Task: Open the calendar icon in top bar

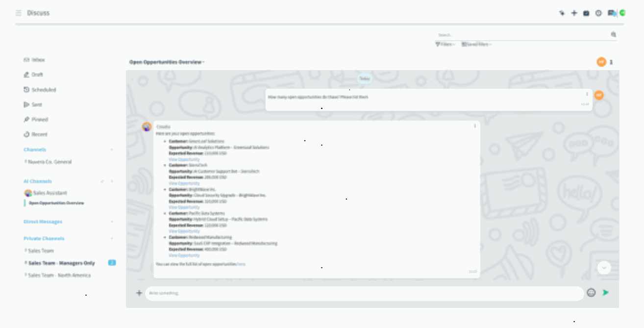Action: pos(586,13)
